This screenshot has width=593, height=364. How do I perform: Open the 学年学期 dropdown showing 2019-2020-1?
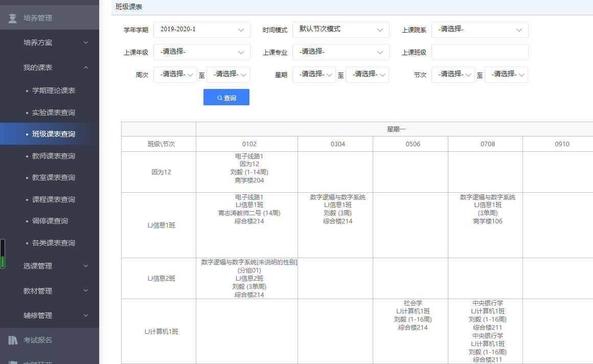pos(201,30)
